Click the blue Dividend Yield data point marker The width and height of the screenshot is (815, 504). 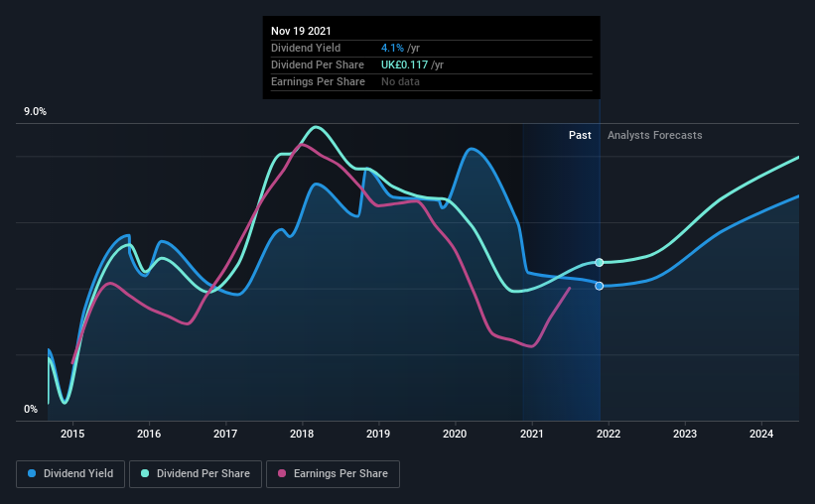coord(600,286)
